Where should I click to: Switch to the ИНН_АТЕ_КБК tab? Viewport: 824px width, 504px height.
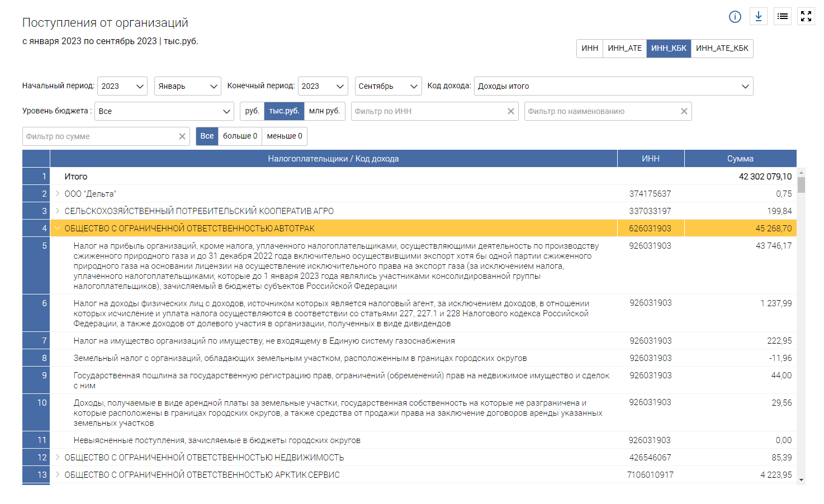tap(722, 48)
